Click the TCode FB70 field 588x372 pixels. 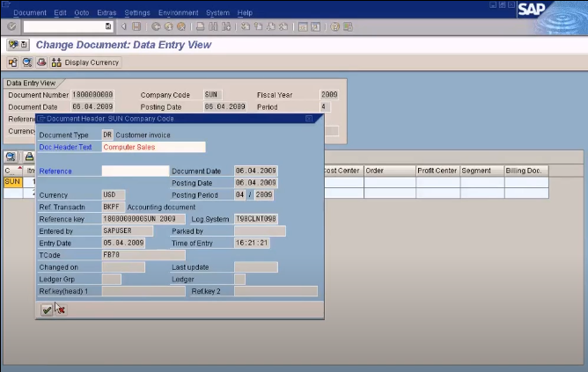pyautogui.click(x=143, y=255)
